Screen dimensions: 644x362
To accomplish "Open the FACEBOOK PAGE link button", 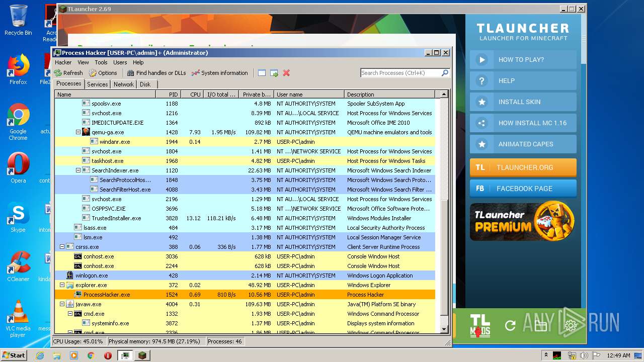I will pos(523,189).
